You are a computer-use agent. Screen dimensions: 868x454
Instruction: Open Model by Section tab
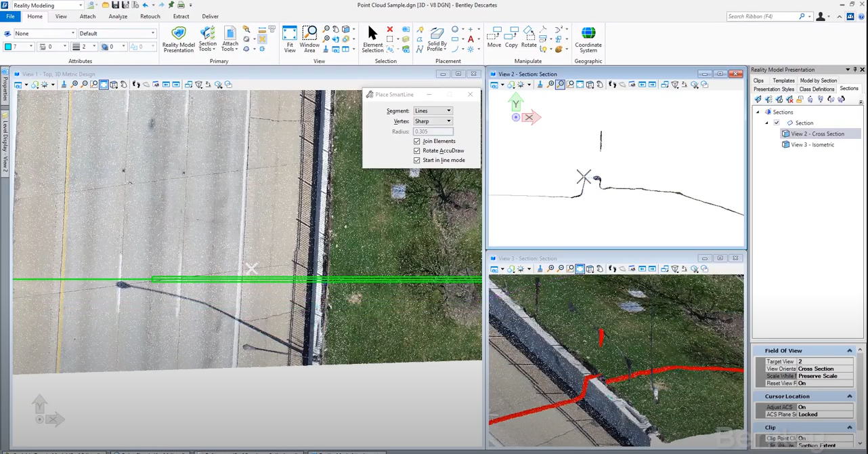tap(818, 81)
